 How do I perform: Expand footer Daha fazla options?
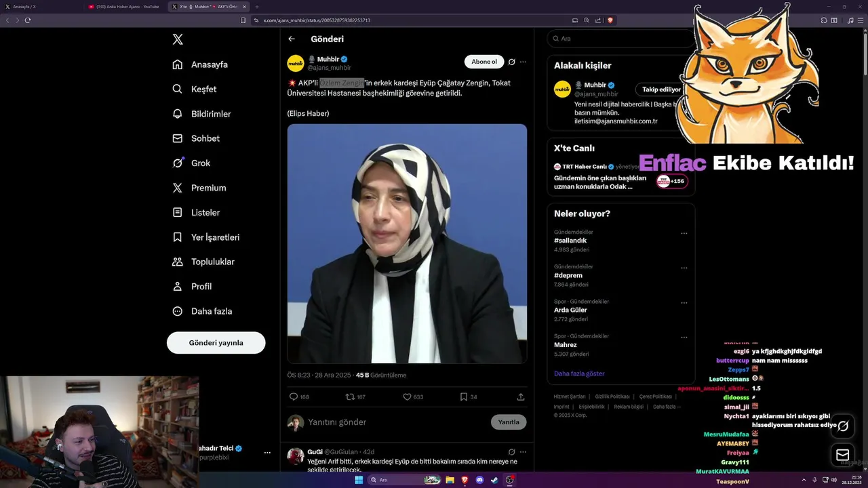(667, 407)
